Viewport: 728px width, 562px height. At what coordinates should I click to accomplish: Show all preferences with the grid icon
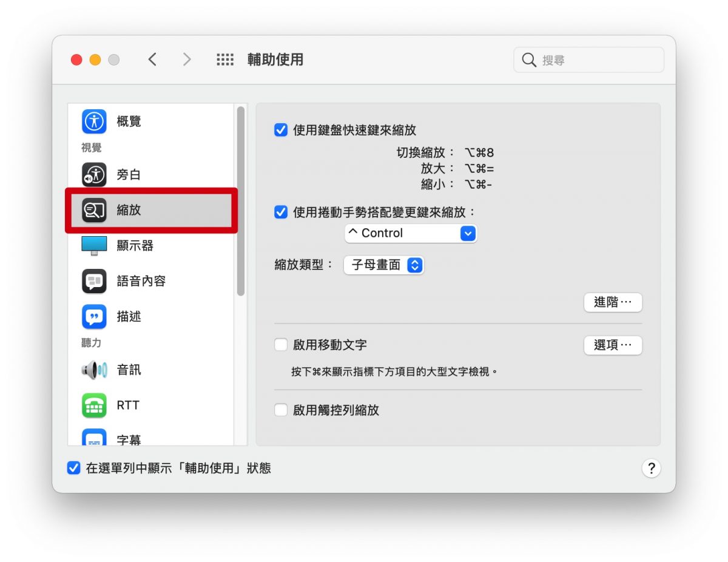[x=225, y=59]
